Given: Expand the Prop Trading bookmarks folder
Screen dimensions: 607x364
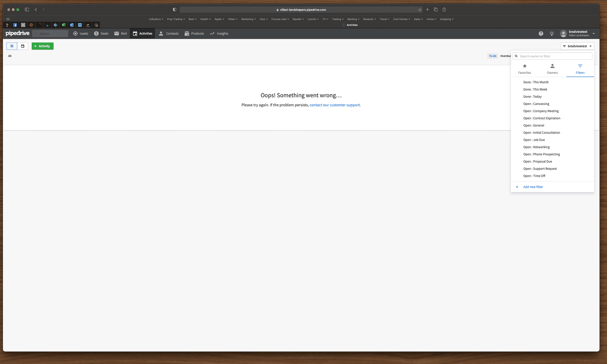Looking at the screenshot, I should pos(176,19).
